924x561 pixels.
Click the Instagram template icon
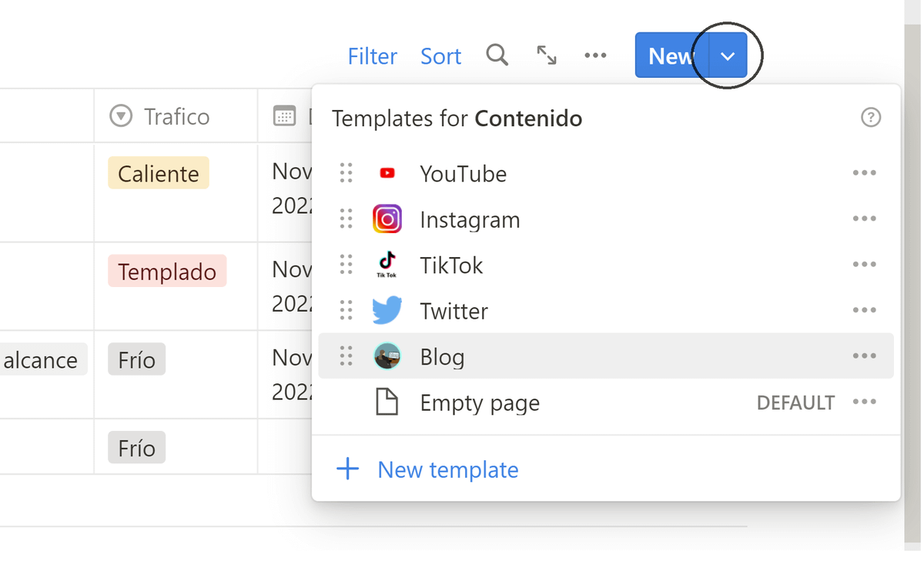pos(387,220)
